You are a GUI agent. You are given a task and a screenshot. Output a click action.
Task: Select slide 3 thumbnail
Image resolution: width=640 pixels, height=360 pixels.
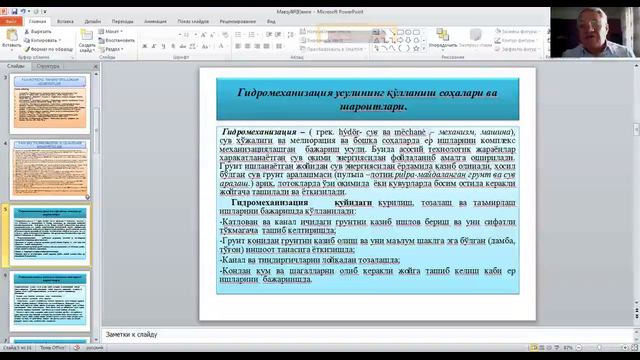50,104
